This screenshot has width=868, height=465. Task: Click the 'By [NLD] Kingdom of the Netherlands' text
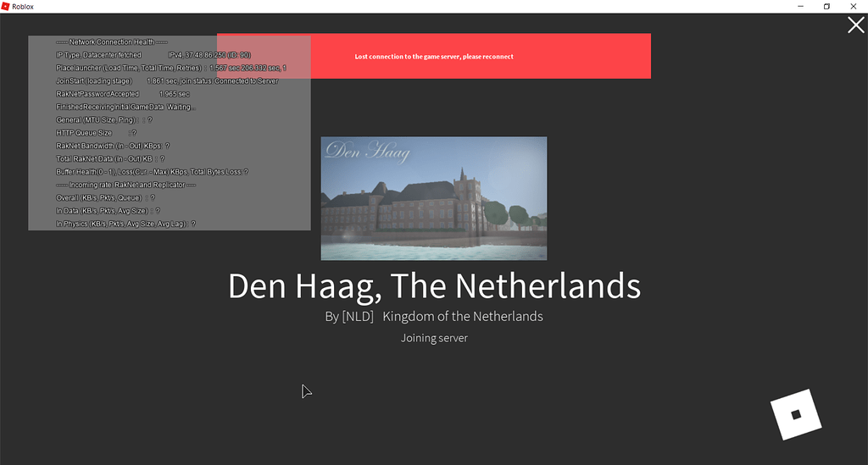coord(434,316)
